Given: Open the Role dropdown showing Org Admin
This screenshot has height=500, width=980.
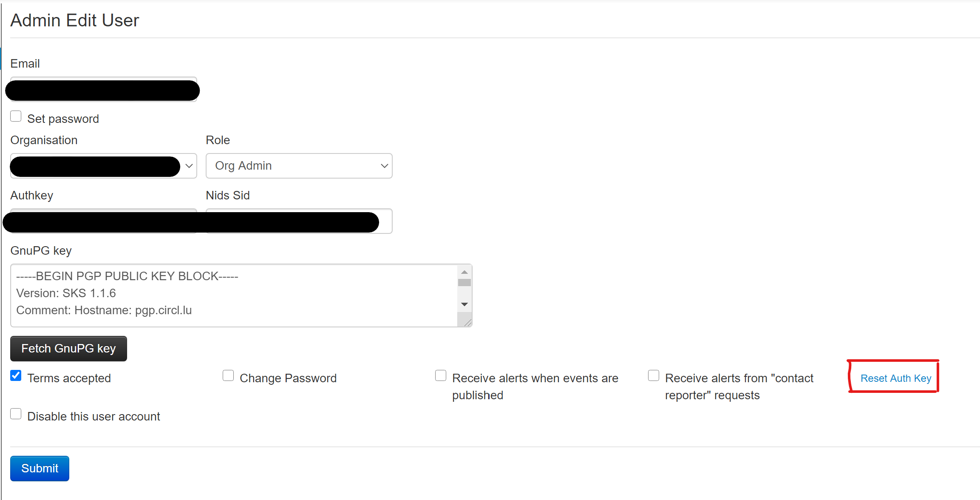Looking at the screenshot, I should 299,166.
